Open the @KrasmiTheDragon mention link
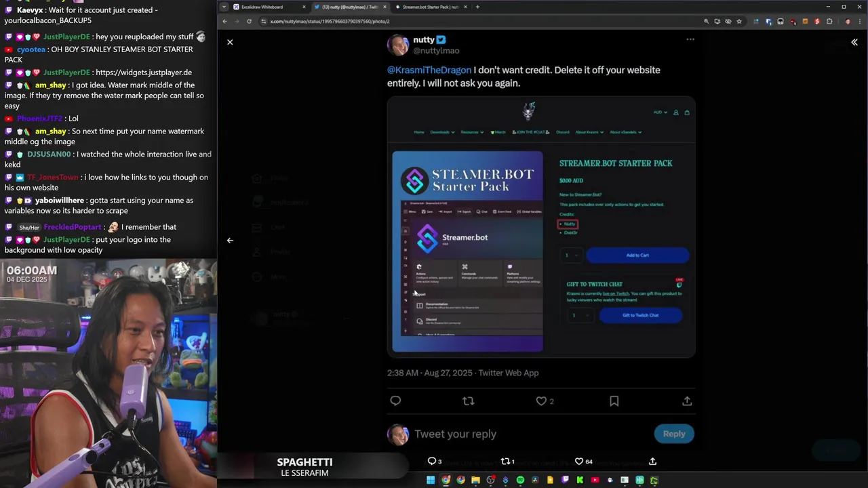This screenshot has width=868, height=488. click(429, 70)
